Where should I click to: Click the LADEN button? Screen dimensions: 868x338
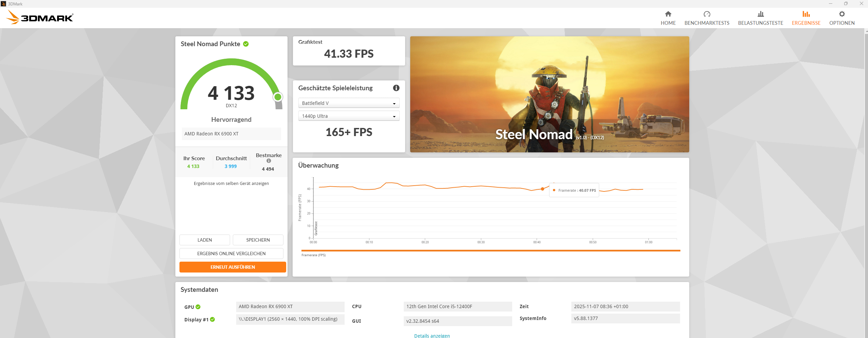pyautogui.click(x=205, y=240)
